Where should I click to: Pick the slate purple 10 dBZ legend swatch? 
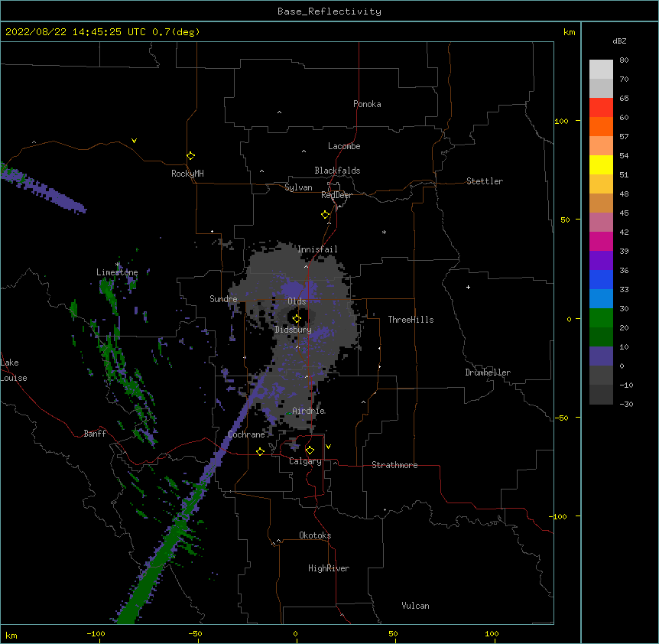(601, 356)
